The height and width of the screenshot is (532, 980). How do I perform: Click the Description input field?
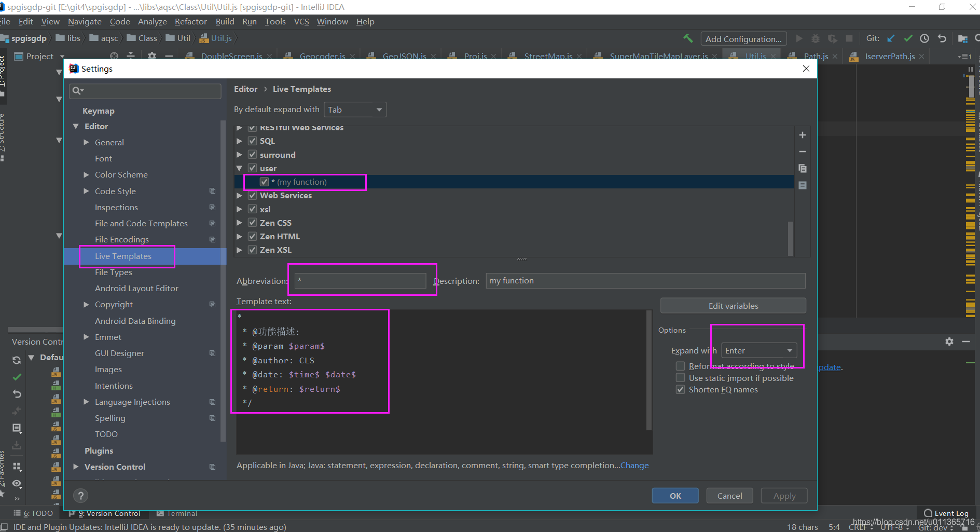645,281
